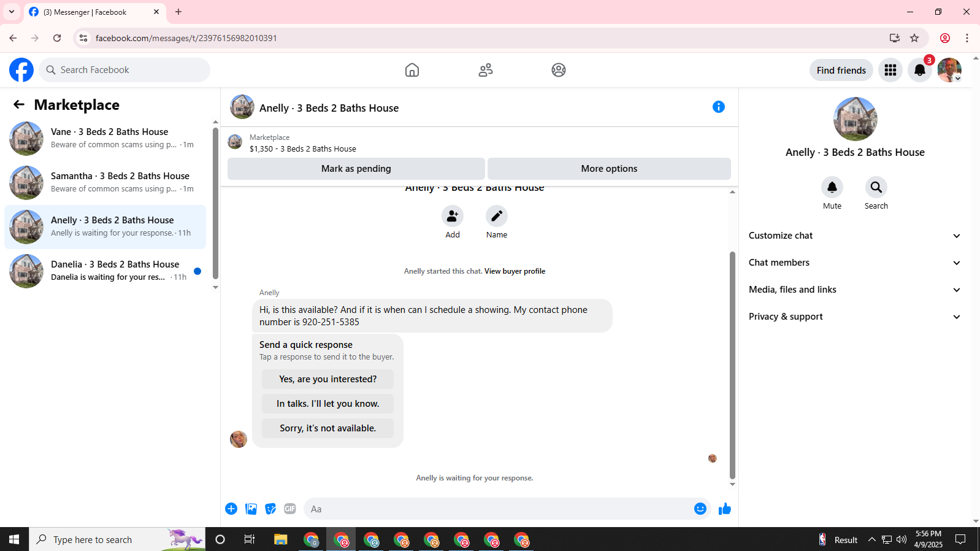The height and width of the screenshot is (551, 980).
Task: Choose a sticker
Action: (270, 509)
